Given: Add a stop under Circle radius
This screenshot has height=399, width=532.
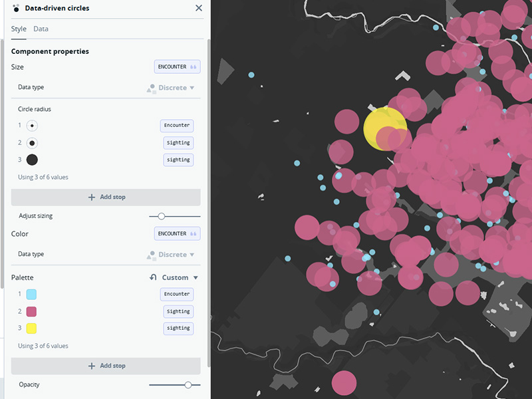Looking at the screenshot, I should [105, 197].
